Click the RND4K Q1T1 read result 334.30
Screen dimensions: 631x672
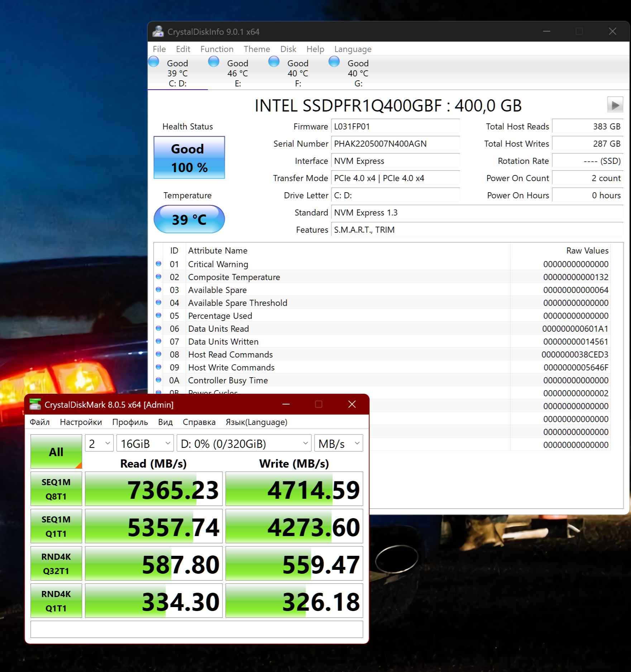click(x=154, y=601)
